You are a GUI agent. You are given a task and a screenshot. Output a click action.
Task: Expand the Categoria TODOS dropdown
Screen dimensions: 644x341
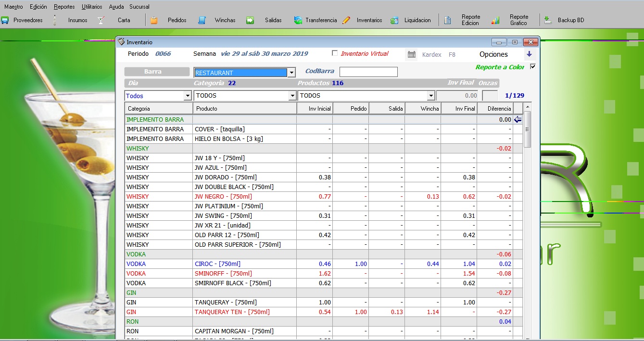click(x=292, y=96)
